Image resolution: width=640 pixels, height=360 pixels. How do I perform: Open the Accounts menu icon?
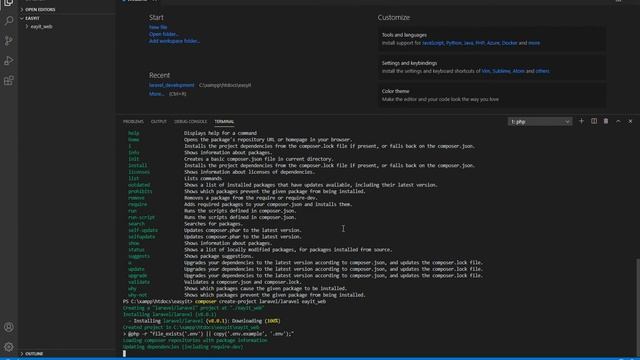tap(9, 327)
